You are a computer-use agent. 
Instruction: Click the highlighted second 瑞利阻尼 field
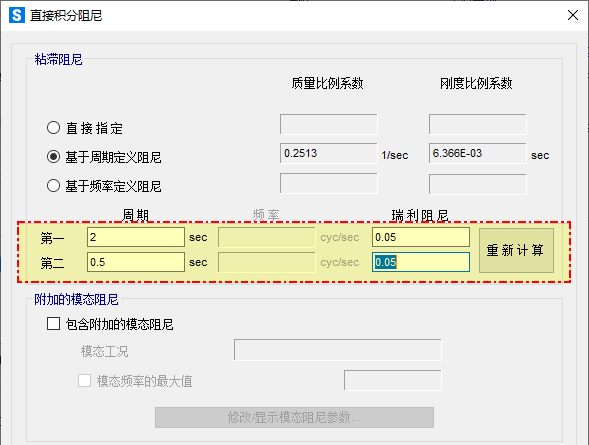pos(421,262)
